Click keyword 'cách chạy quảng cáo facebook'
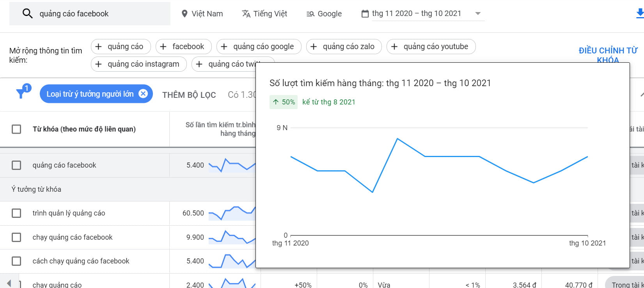Image resolution: width=644 pixels, height=288 pixels. pyautogui.click(x=81, y=261)
